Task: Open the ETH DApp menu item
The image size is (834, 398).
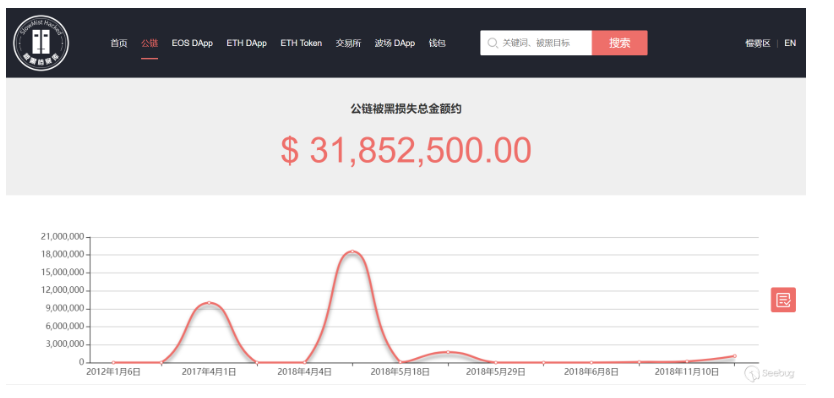Action: pyautogui.click(x=246, y=43)
